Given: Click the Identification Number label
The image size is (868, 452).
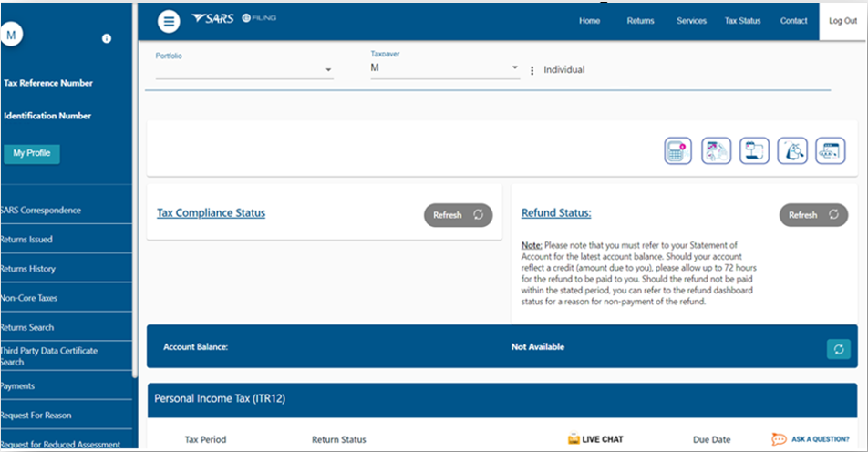Looking at the screenshot, I should pyautogui.click(x=47, y=116).
